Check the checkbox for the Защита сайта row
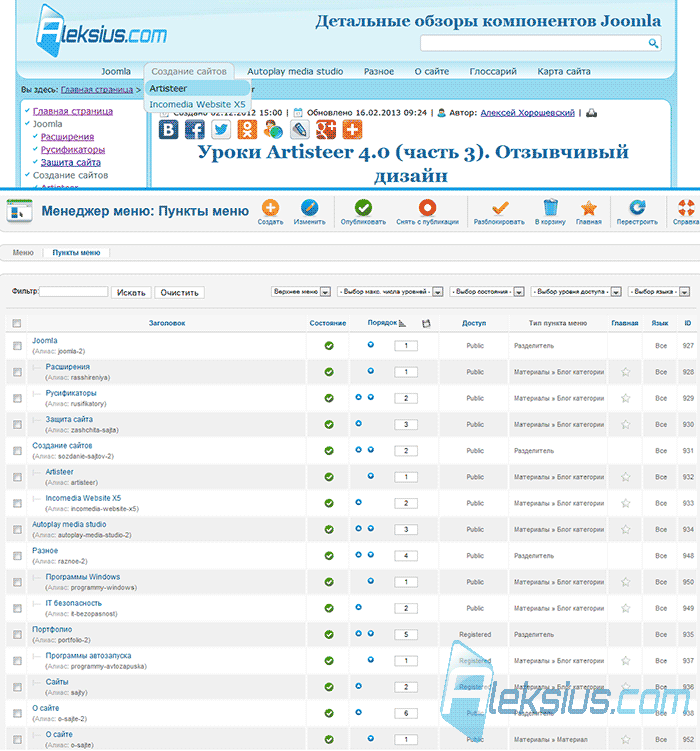The height and width of the screenshot is (751, 700). click(17, 425)
